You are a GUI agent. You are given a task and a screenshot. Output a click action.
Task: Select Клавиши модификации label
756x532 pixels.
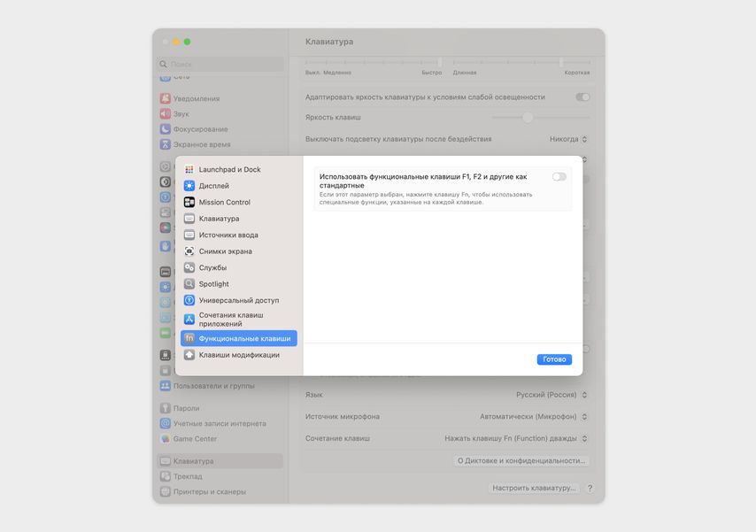click(239, 354)
